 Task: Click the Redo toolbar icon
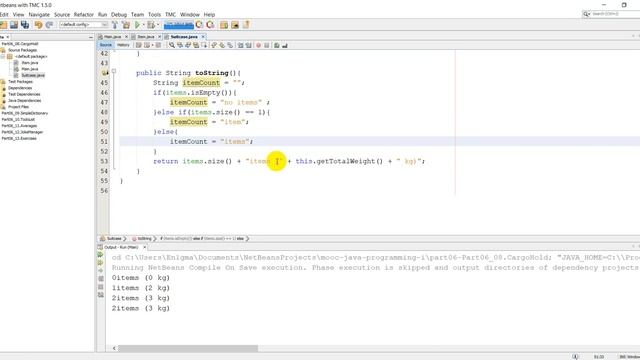[49, 25]
